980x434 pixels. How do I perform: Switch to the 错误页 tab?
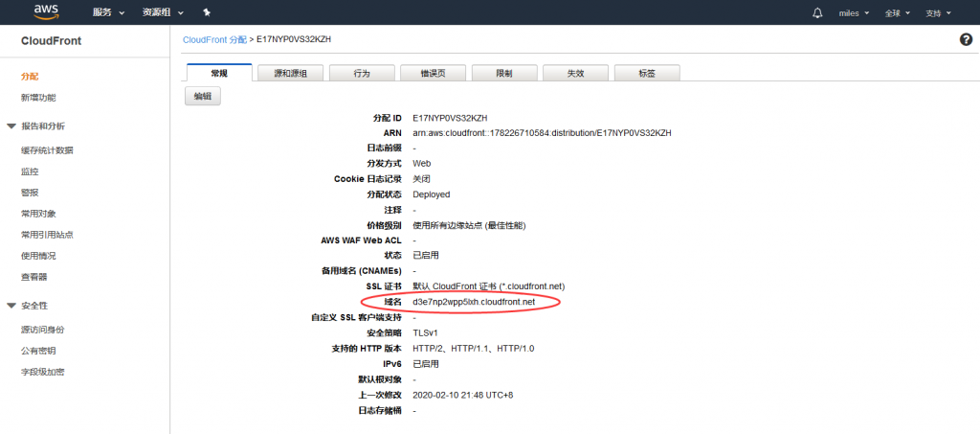pyautogui.click(x=434, y=73)
